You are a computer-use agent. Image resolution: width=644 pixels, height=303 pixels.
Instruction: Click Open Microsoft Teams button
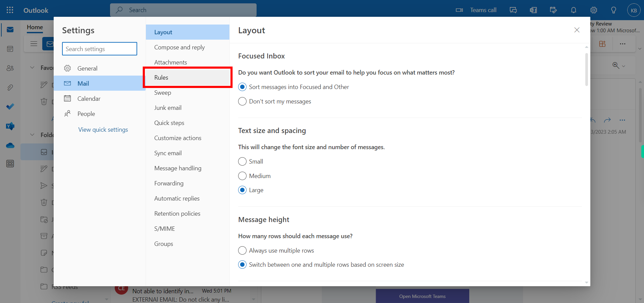point(422,296)
